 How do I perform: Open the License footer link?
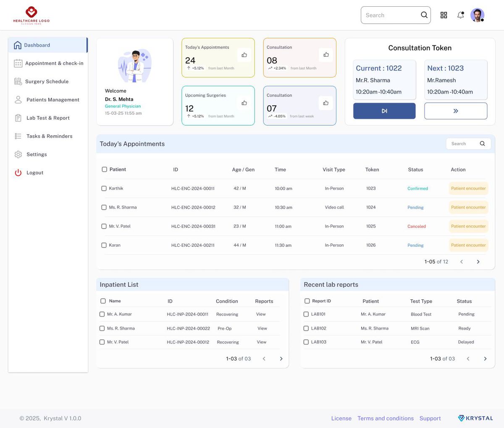341,418
